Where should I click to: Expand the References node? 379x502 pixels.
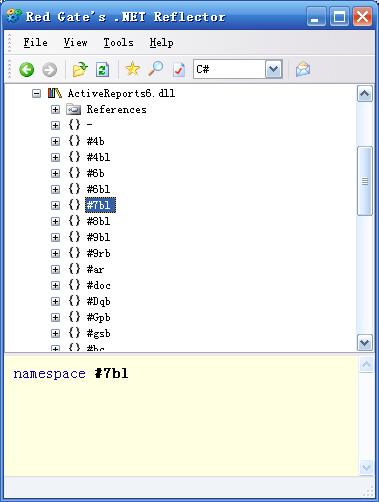[55, 110]
